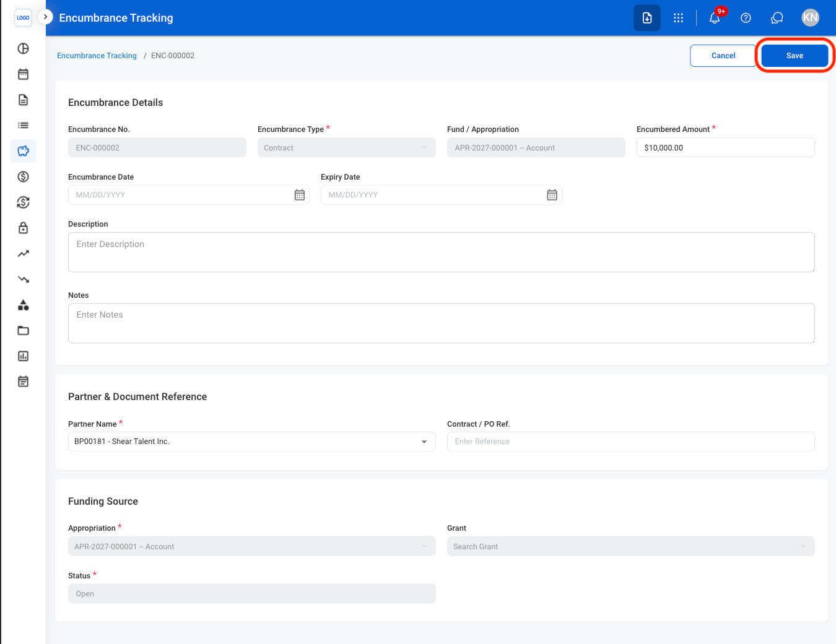
Task: Open the Encumbrance Date calendar picker
Action: coord(300,195)
